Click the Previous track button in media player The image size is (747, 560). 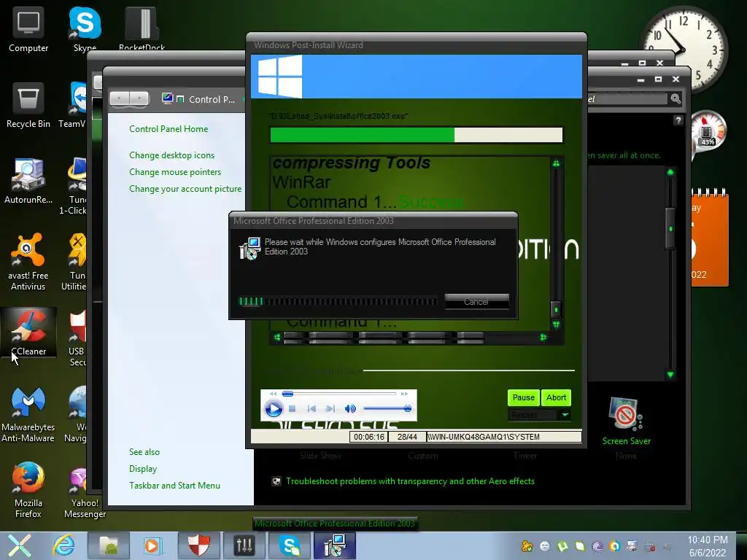311,408
